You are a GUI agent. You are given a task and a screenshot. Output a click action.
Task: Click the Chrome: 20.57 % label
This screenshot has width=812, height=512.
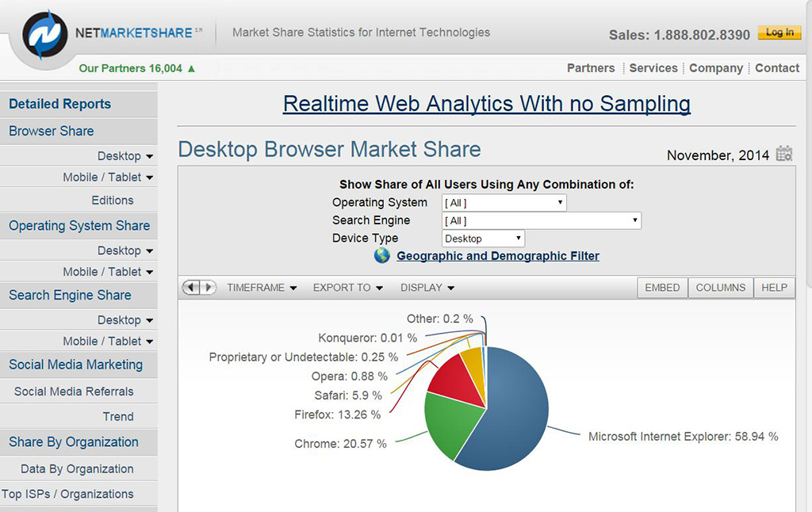pyautogui.click(x=340, y=444)
